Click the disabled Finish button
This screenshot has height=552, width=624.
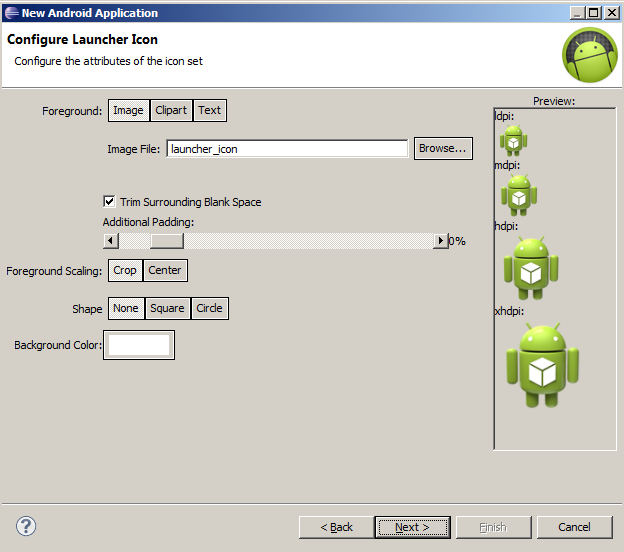coord(493,527)
